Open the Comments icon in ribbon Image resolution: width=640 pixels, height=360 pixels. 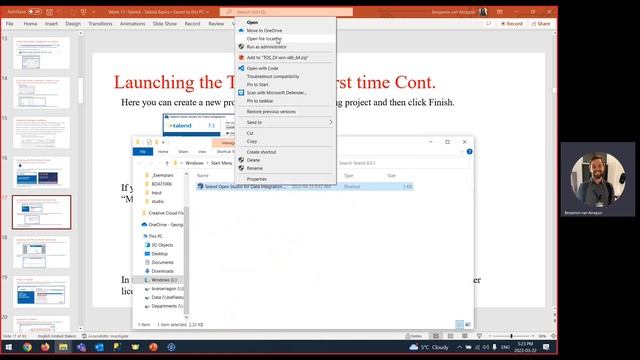(x=489, y=24)
